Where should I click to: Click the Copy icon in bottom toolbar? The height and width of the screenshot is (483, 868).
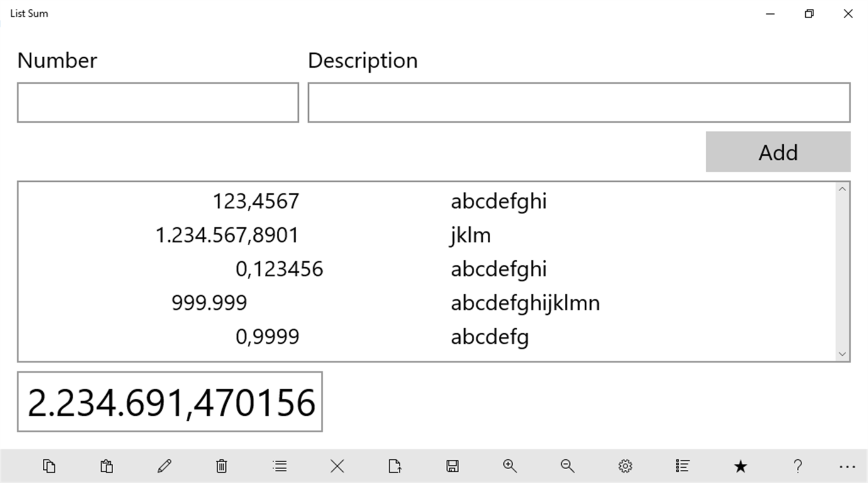coord(49,466)
